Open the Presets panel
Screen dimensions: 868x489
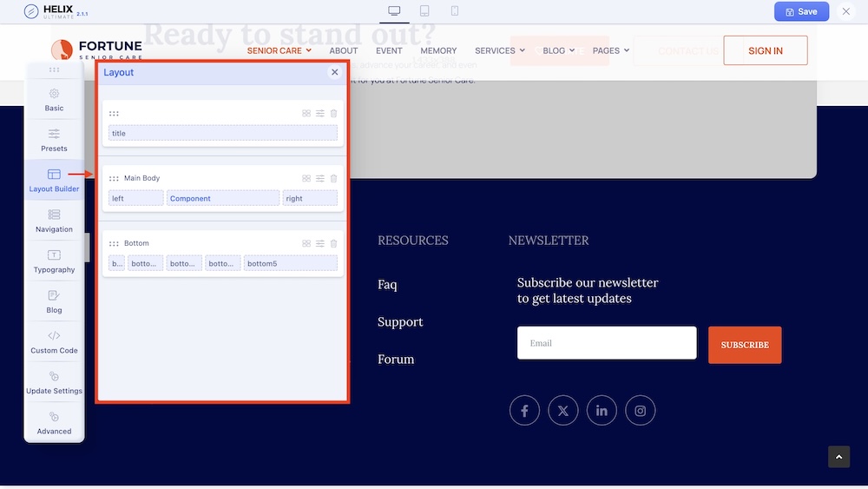pos(54,140)
